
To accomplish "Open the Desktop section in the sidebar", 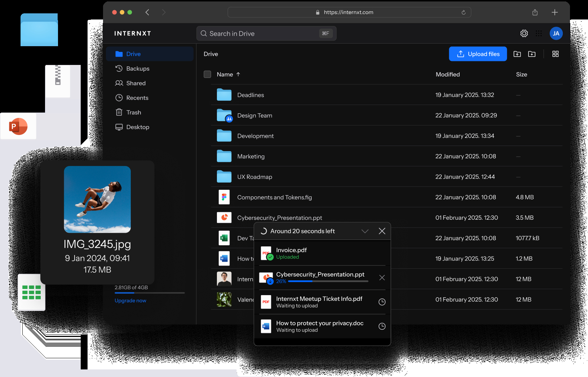I will click(x=137, y=127).
